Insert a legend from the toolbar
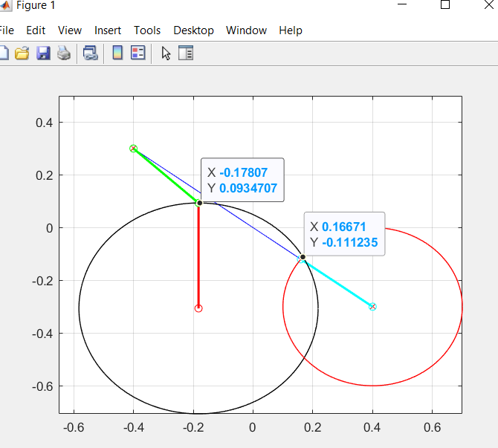The image size is (498, 448). (138, 53)
